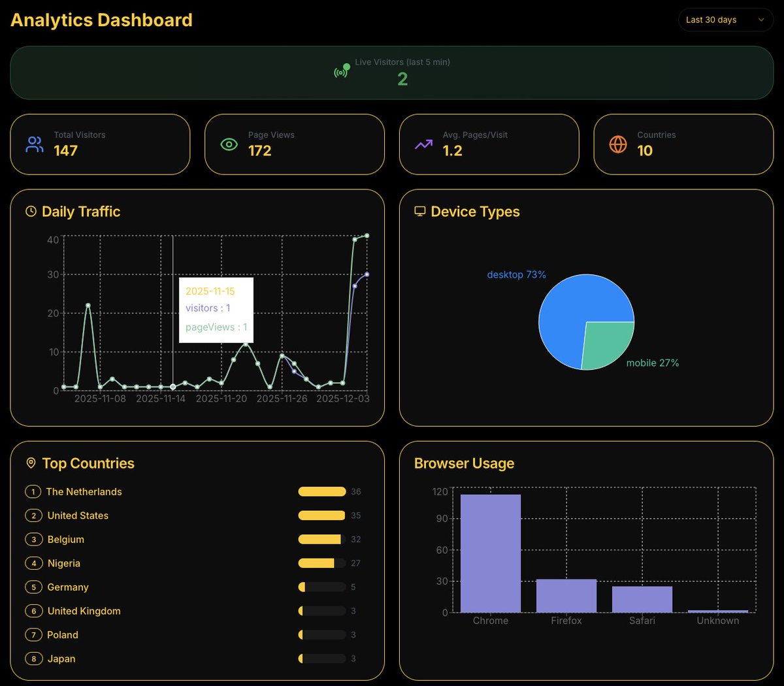Click rank badge 7 beside Poland
The width and height of the screenshot is (784, 686).
[33, 635]
